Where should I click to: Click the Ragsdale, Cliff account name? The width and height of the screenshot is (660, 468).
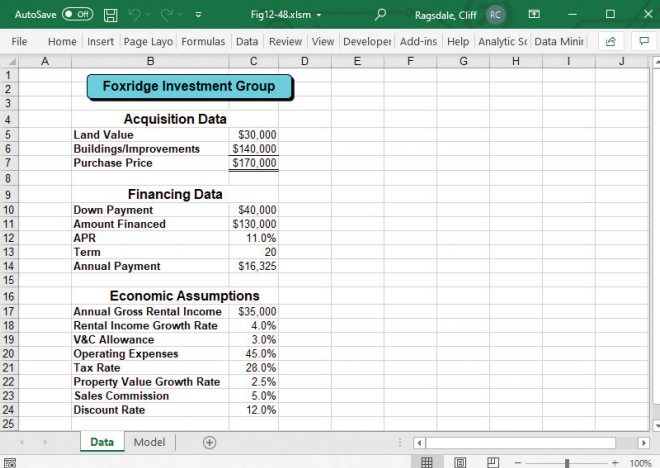(445, 15)
